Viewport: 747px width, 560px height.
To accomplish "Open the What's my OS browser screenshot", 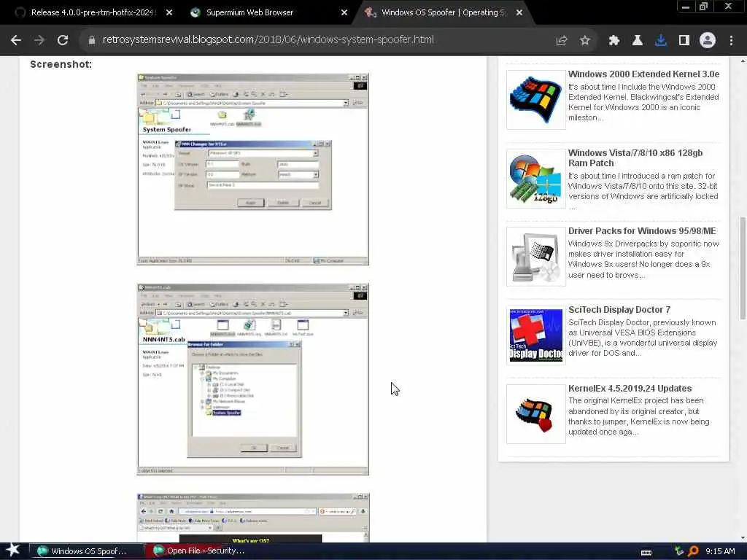I will 253,518.
